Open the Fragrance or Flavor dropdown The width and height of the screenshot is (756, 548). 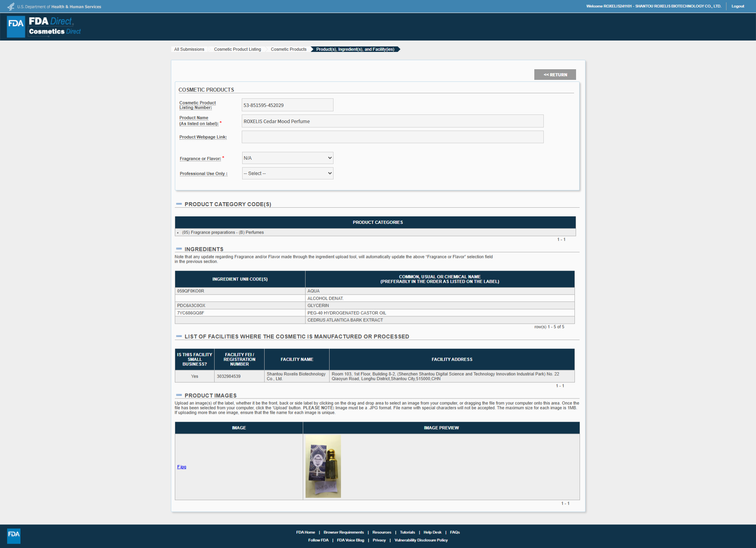click(287, 158)
